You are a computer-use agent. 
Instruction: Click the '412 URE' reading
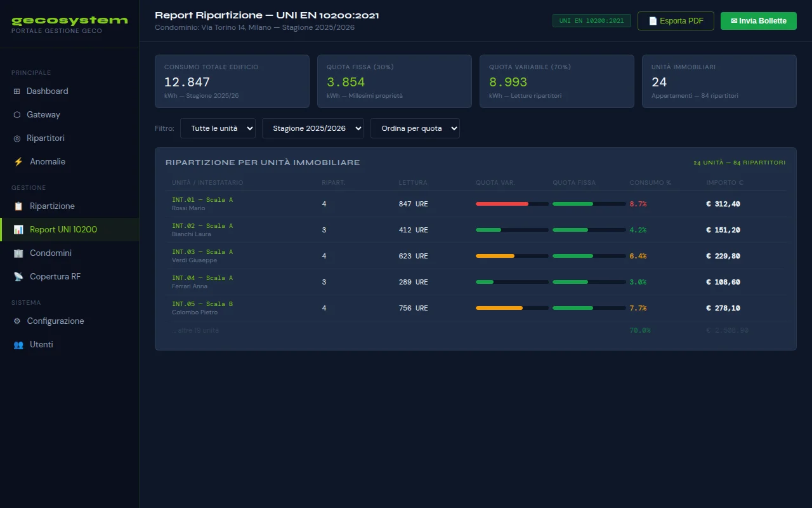tap(414, 230)
